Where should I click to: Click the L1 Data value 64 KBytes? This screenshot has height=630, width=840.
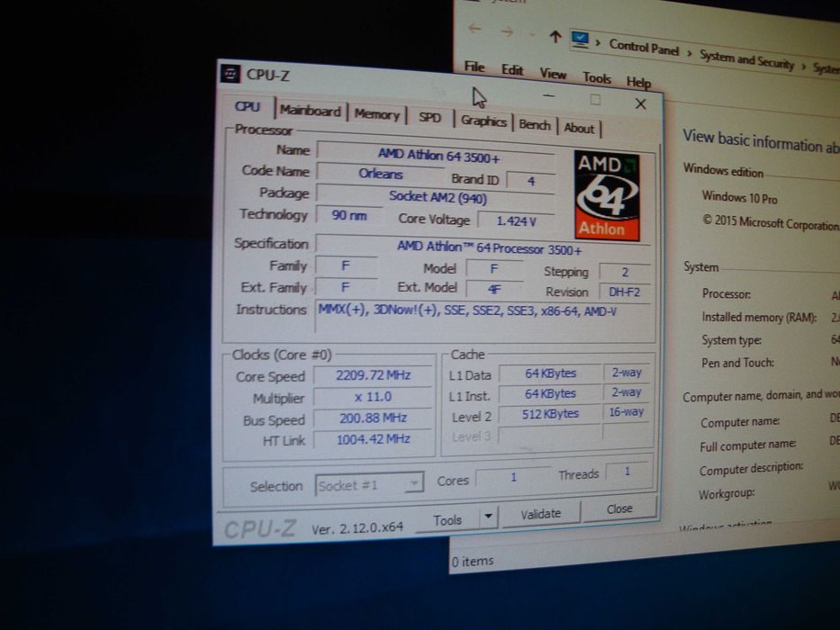pos(550,373)
